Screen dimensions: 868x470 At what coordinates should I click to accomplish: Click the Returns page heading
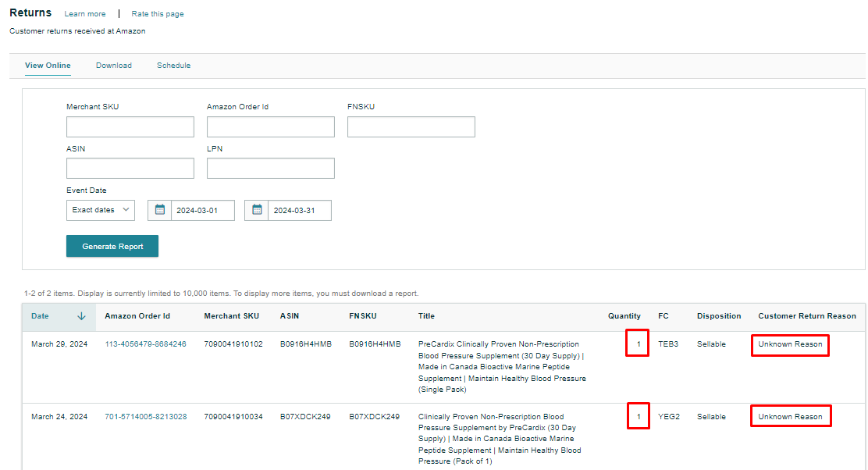tap(30, 12)
